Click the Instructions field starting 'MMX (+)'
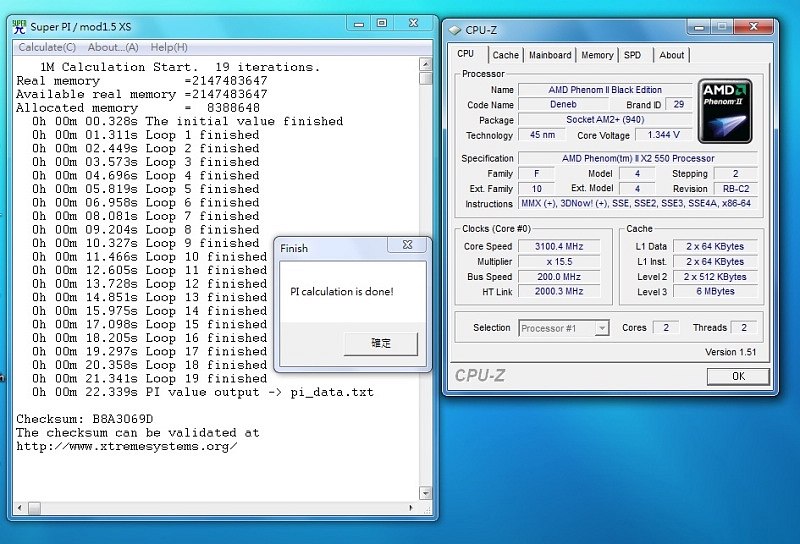Viewport: 800px width, 544px height. coord(638,203)
